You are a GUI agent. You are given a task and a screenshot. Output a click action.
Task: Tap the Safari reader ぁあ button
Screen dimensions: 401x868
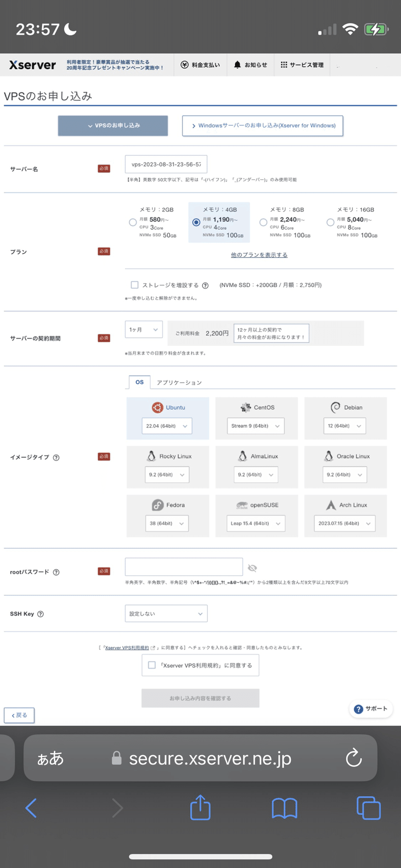pyautogui.click(x=51, y=758)
